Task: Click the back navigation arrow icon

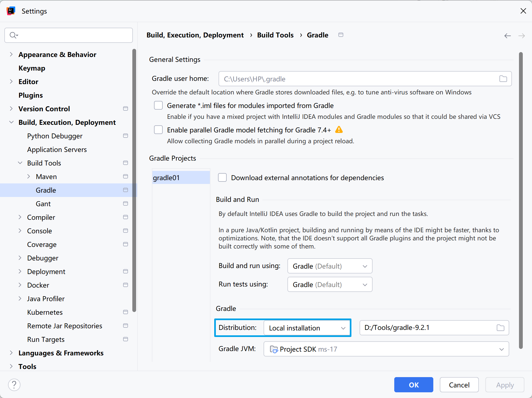Action: point(507,36)
